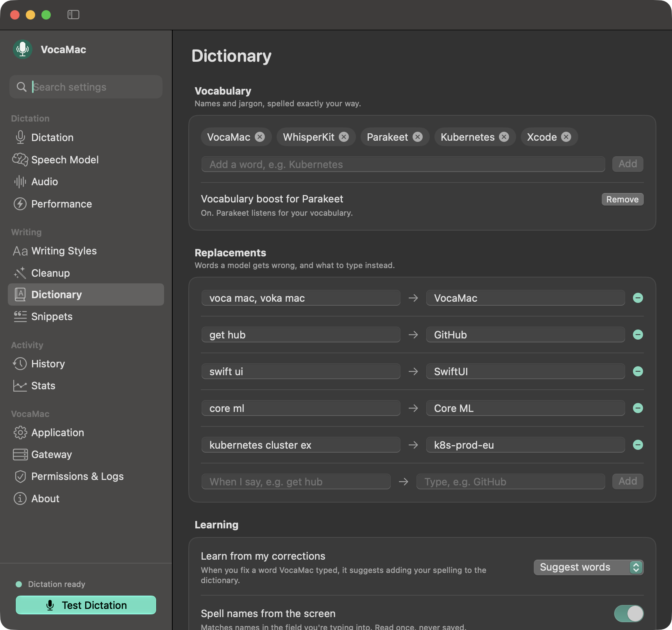Click Add button next to vocabulary field
Image resolution: width=672 pixels, height=630 pixels.
628,164
